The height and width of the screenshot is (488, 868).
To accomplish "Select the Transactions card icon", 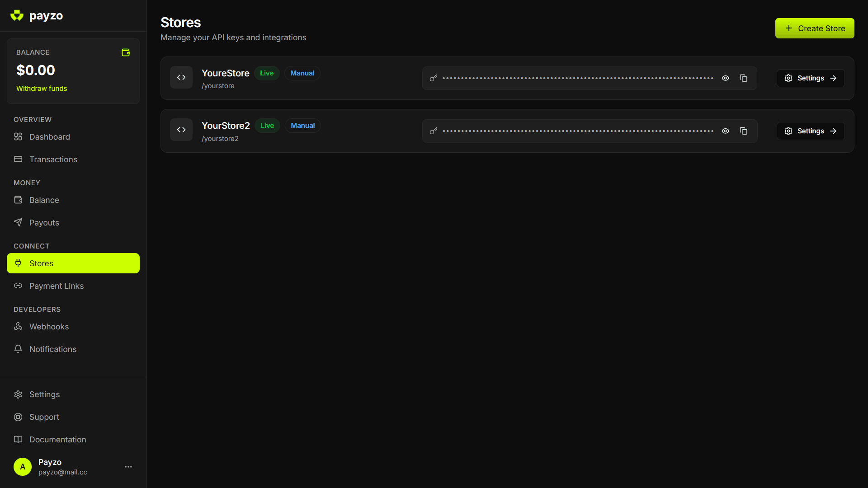I will coord(18,159).
